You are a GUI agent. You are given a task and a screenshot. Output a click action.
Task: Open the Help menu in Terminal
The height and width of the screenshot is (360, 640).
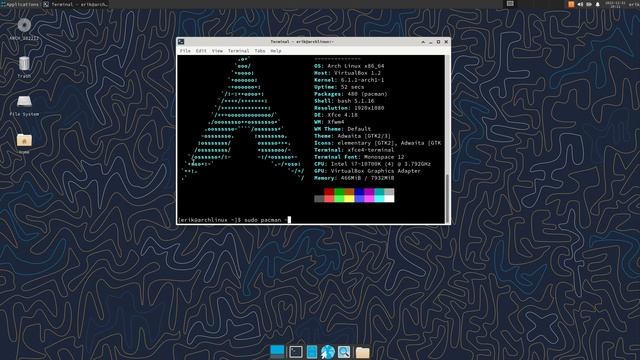(276, 51)
